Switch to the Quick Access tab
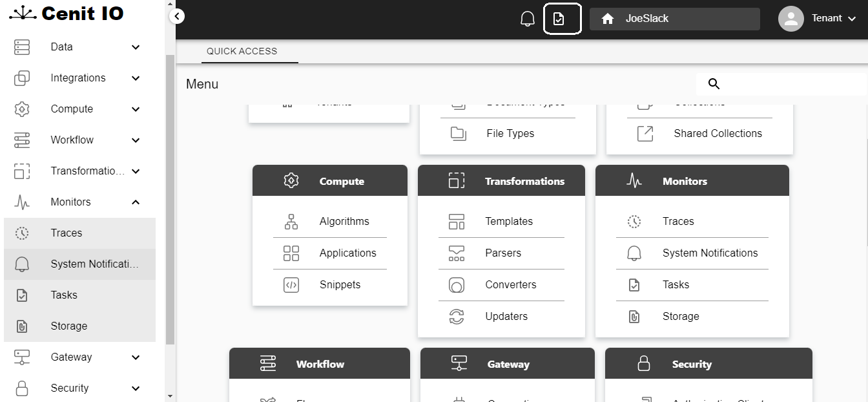This screenshot has width=868, height=402. coord(250,51)
